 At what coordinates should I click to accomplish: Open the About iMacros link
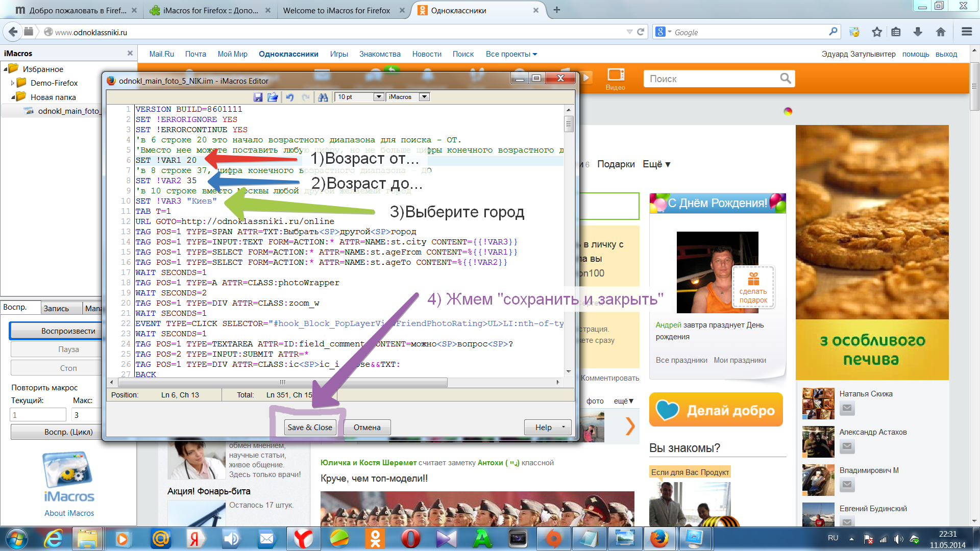point(69,513)
